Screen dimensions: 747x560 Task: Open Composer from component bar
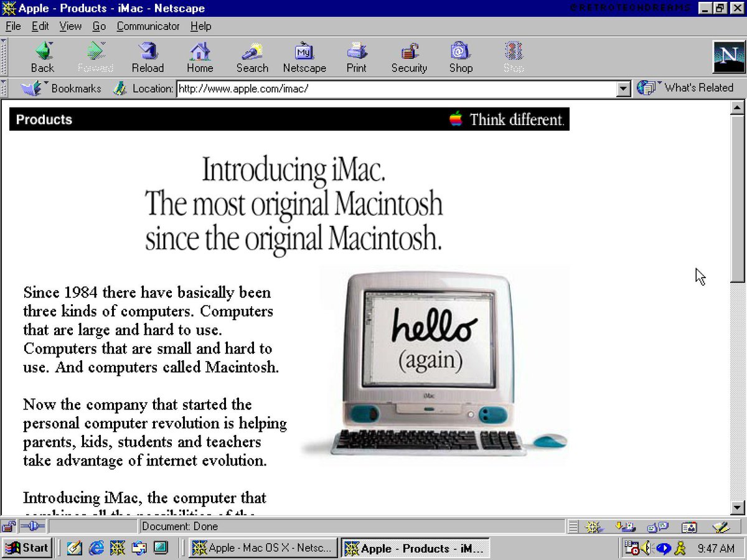[721, 527]
